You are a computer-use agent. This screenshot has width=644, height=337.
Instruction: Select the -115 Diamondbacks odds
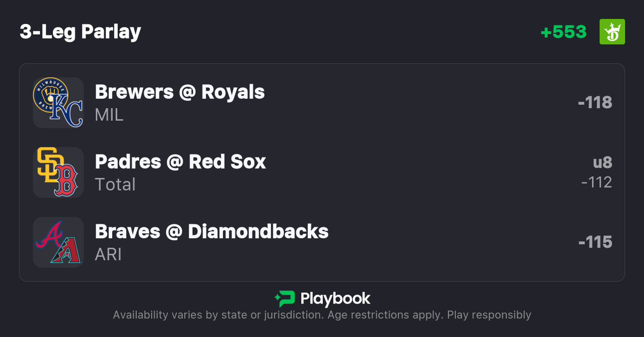595,242
